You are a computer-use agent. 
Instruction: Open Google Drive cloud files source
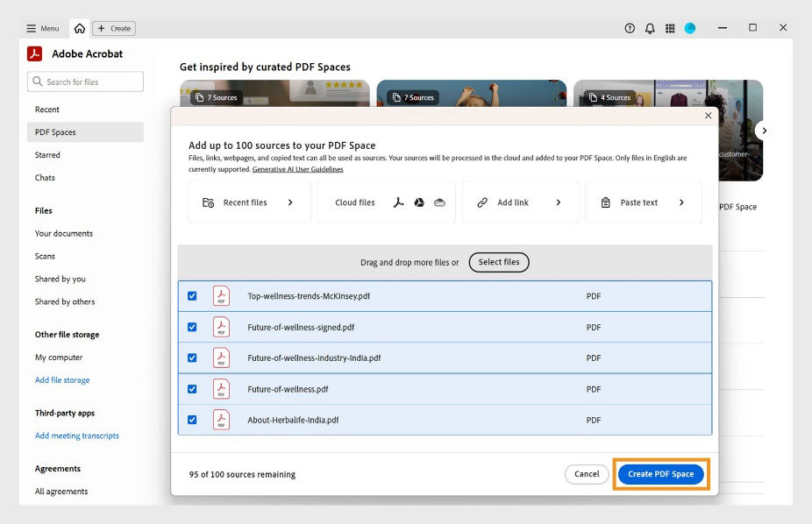point(419,202)
